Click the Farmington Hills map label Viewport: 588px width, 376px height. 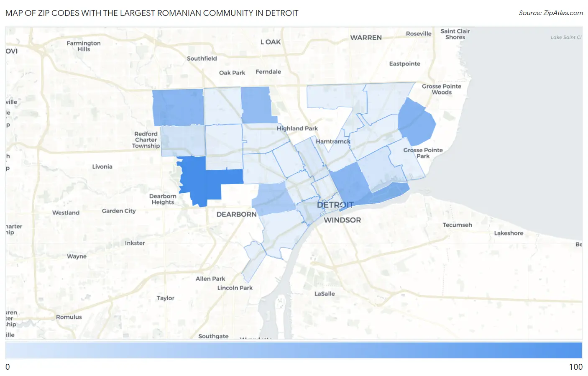[x=84, y=46]
